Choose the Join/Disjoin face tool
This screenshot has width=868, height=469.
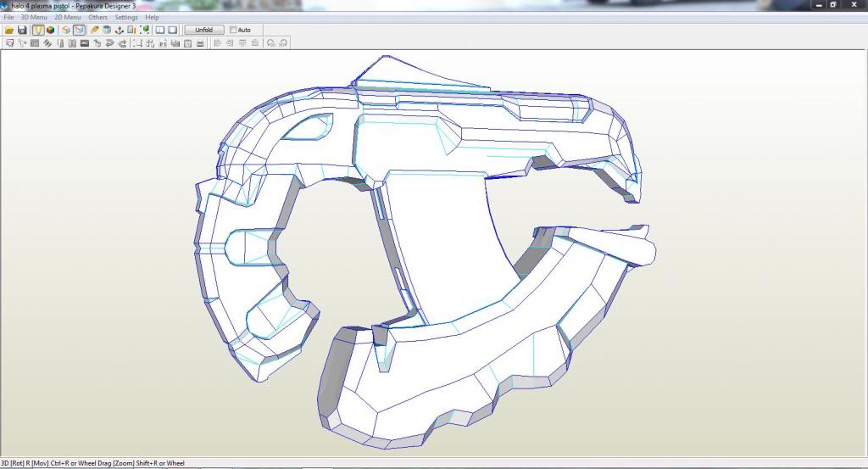click(x=35, y=43)
